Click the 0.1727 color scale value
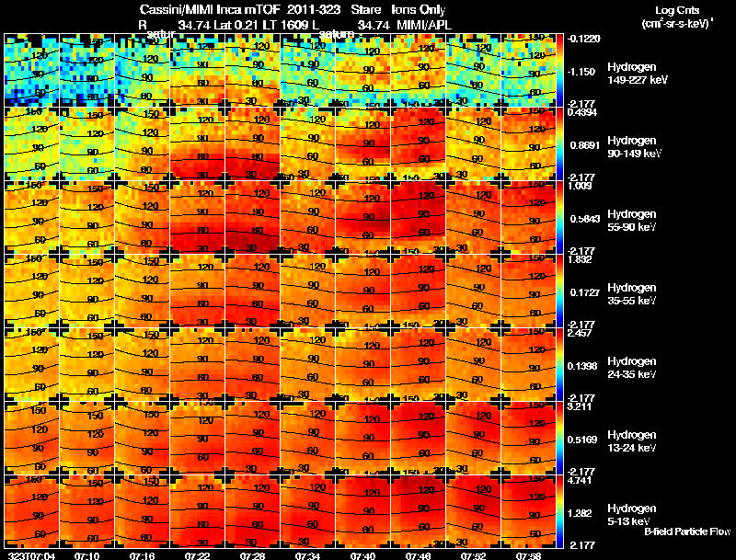The image size is (736, 560). click(585, 292)
